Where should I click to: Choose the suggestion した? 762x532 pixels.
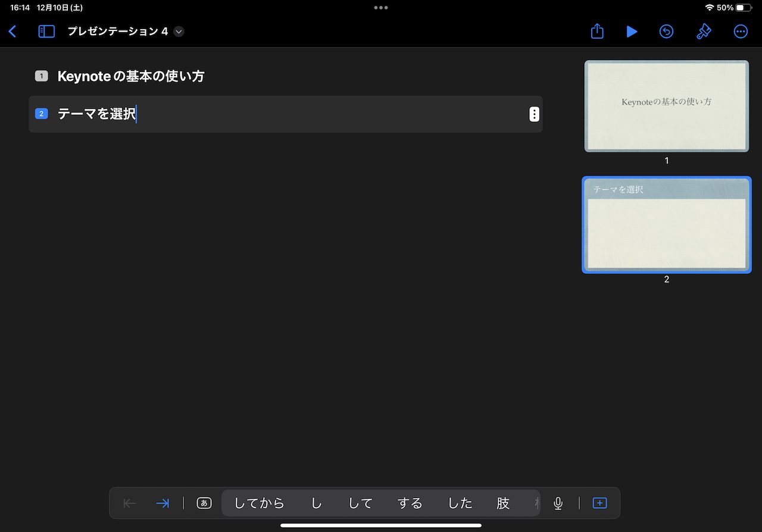point(460,503)
